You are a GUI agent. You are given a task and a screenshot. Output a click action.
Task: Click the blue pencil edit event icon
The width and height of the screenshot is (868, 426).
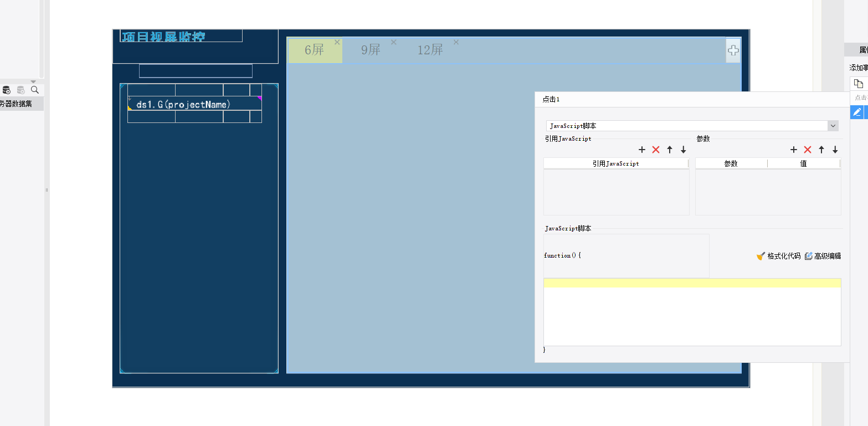coord(857,112)
